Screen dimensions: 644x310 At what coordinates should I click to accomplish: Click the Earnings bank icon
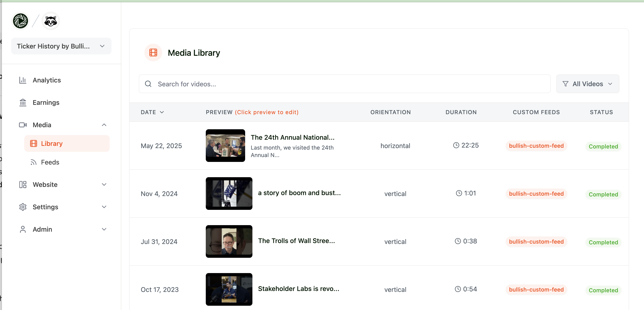coord(23,103)
